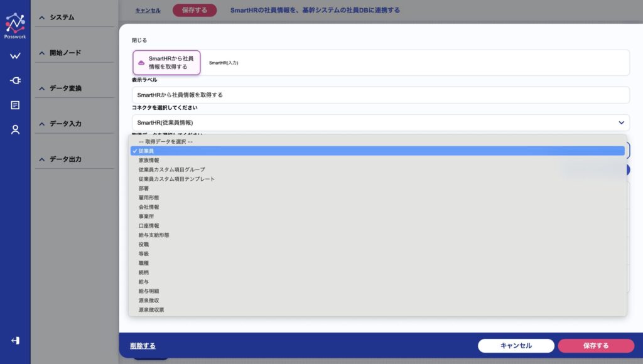Viewport: 643px width, 364px height.
Task: Click the 表示ラベル text field
Action: pyautogui.click(x=381, y=95)
